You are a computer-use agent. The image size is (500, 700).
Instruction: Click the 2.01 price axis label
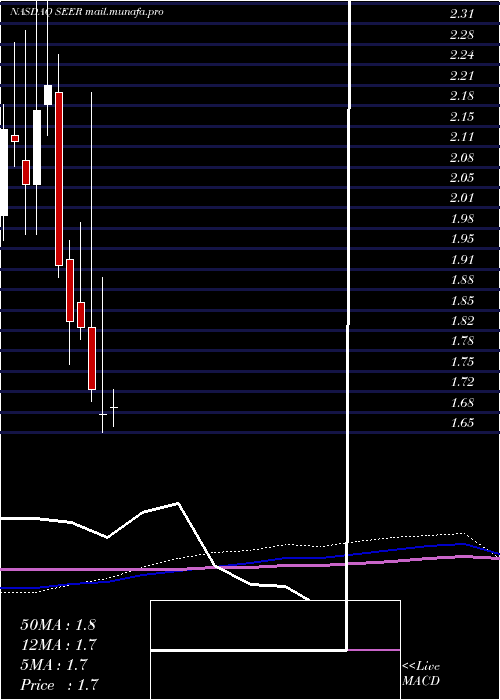click(x=462, y=198)
